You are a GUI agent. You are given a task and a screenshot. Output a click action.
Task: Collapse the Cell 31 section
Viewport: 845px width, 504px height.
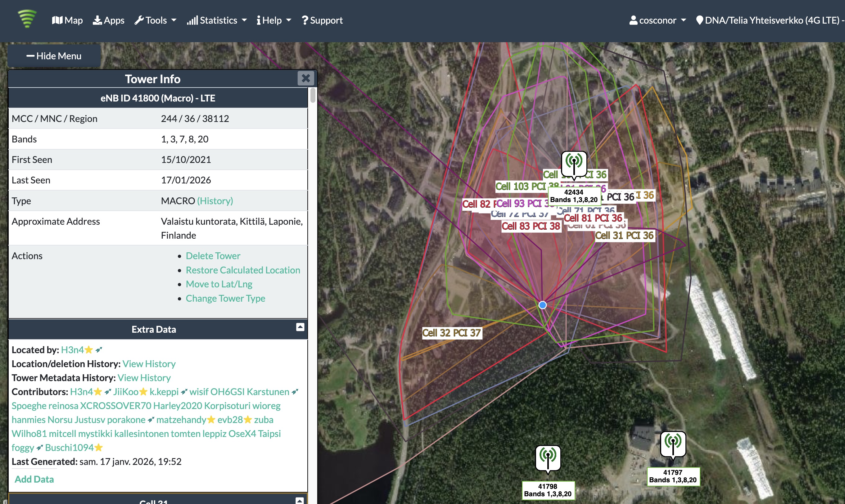(x=299, y=501)
